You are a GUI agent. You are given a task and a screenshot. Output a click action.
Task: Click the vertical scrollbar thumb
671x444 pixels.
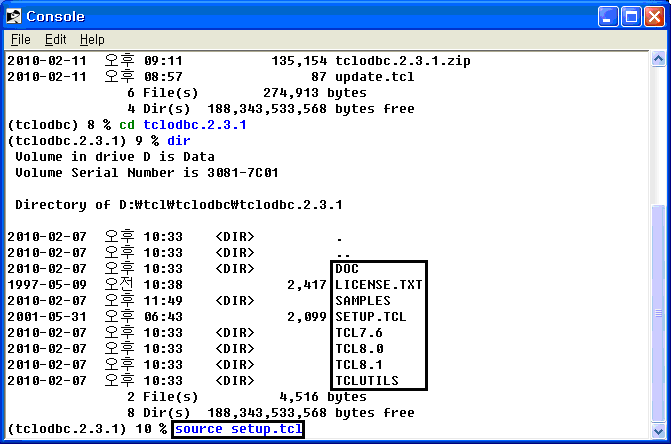658,314
